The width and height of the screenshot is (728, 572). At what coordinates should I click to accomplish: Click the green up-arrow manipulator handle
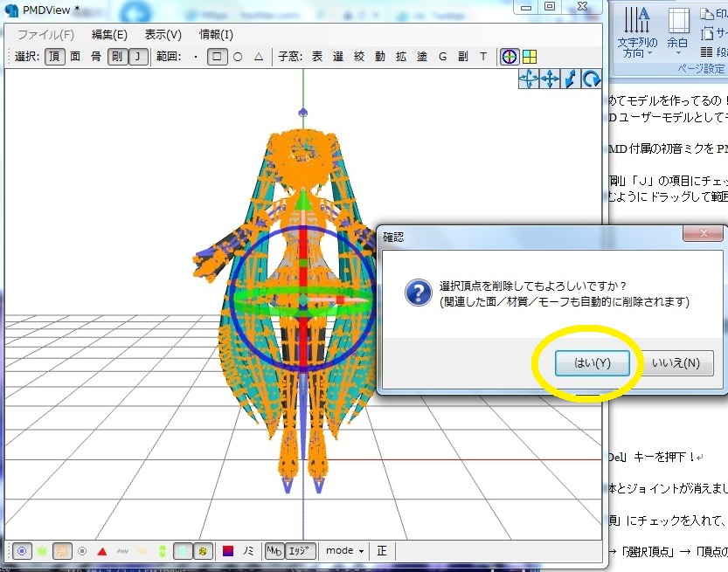click(x=303, y=201)
